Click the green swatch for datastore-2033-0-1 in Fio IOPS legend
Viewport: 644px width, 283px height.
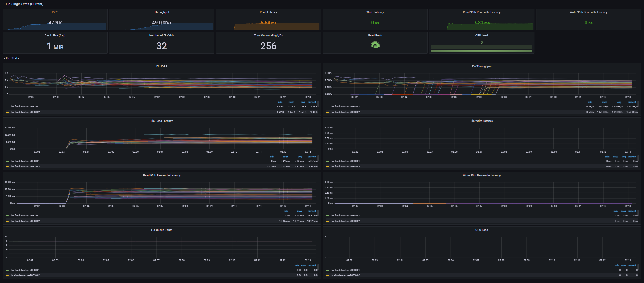point(7,107)
